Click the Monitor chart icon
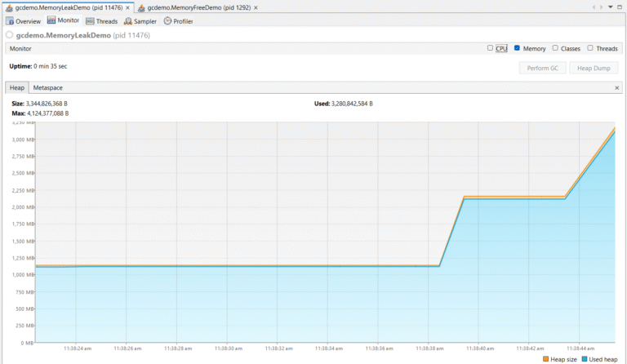The height and width of the screenshot is (364, 627). coord(51,21)
